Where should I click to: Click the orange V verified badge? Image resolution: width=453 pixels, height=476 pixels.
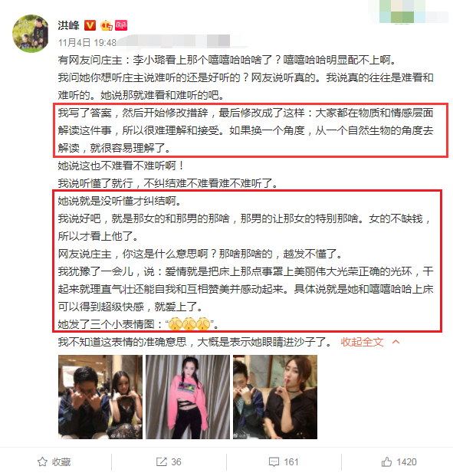(x=90, y=25)
